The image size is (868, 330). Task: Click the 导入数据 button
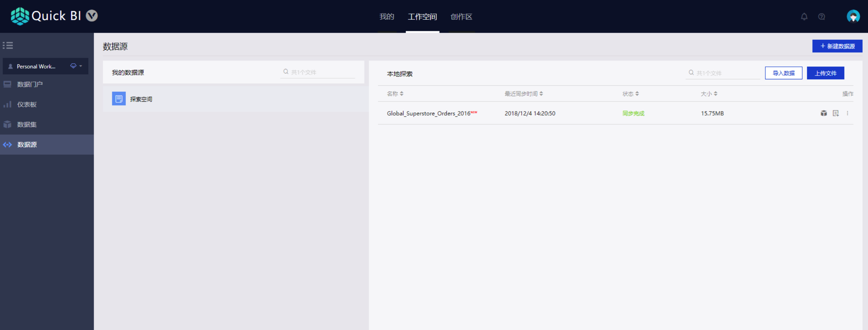pyautogui.click(x=783, y=73)
